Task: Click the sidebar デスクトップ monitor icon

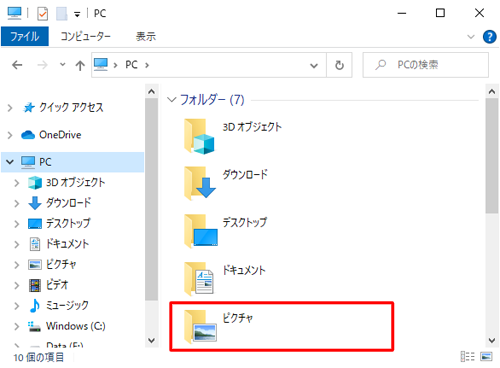Action: (35, 224)
